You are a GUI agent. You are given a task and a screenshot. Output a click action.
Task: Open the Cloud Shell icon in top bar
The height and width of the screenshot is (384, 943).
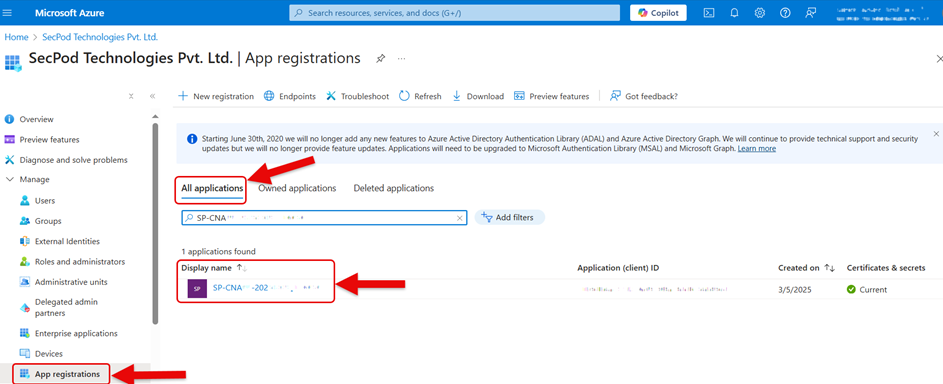tap(709, 13)
